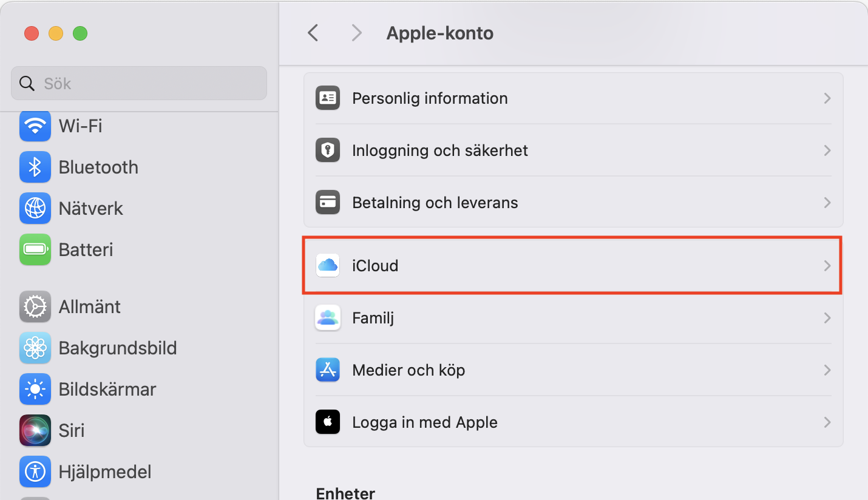Viewport: 868px width, 500px height.
Task: Click the Personlig information card icon
Action: click(328, 98)
